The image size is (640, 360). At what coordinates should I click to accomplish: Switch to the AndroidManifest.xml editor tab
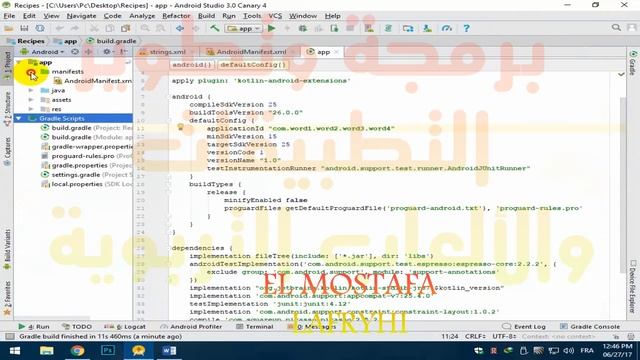(x=251, y=52)
